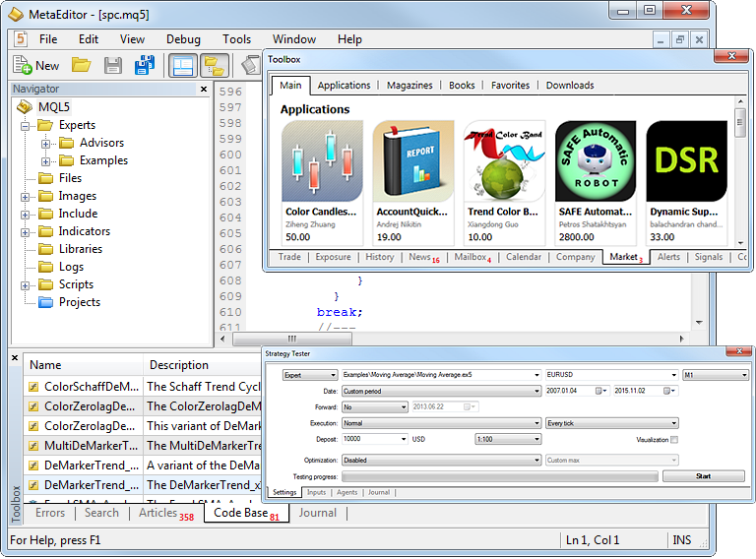Toggle the Toolbox panel toolbar icon

pos(214,66)
